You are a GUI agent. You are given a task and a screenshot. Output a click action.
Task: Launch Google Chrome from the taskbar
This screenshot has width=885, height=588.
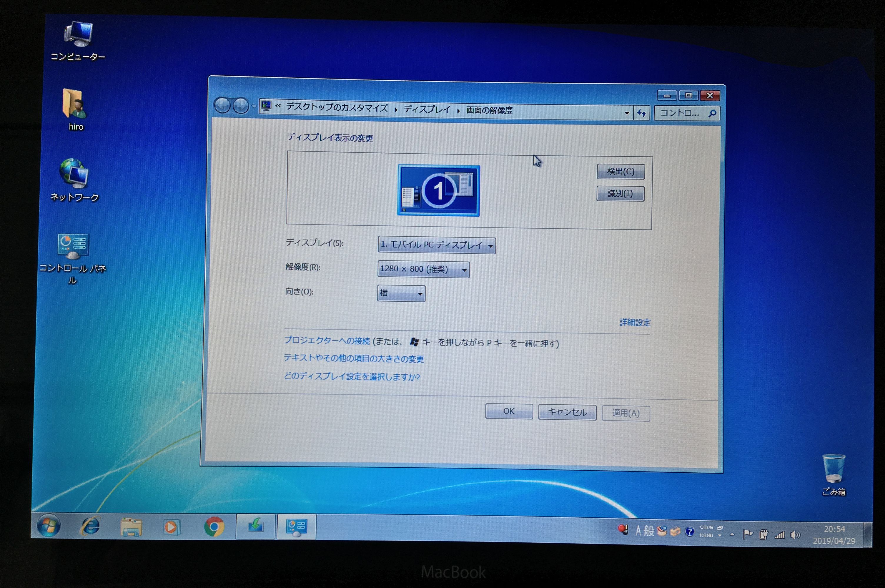[x=214, y=527]
